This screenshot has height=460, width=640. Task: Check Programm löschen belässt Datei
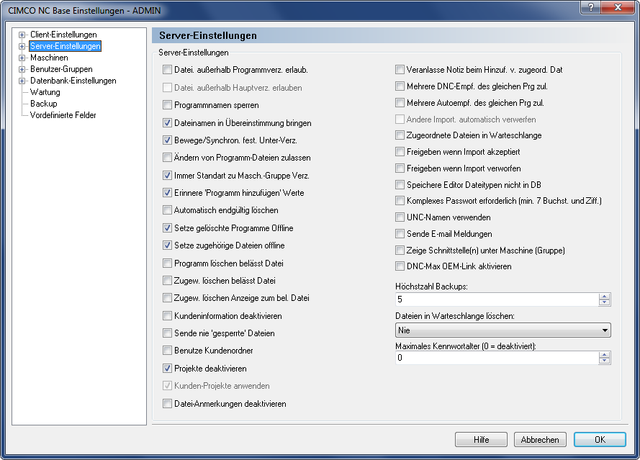pos(167,263)
